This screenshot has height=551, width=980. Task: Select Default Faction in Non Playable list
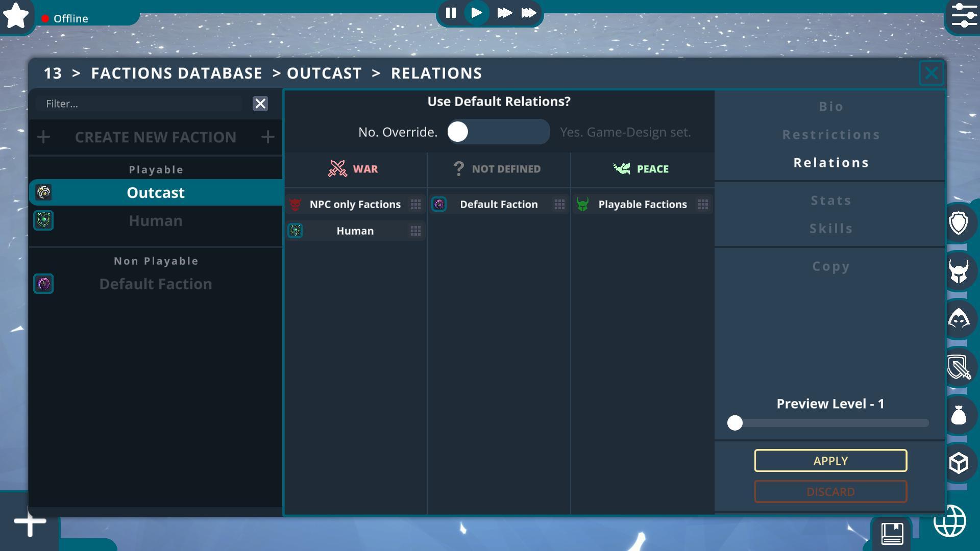(156, 284)
